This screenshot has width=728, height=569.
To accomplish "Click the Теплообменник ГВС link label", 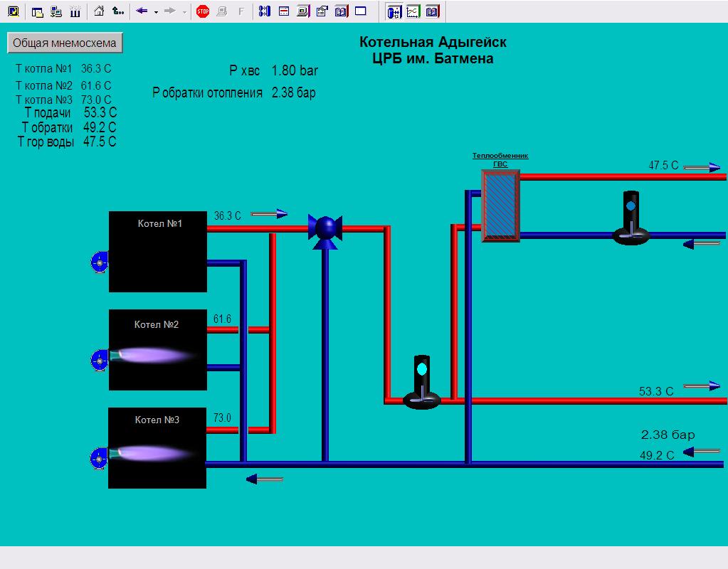I will (500, 159).
